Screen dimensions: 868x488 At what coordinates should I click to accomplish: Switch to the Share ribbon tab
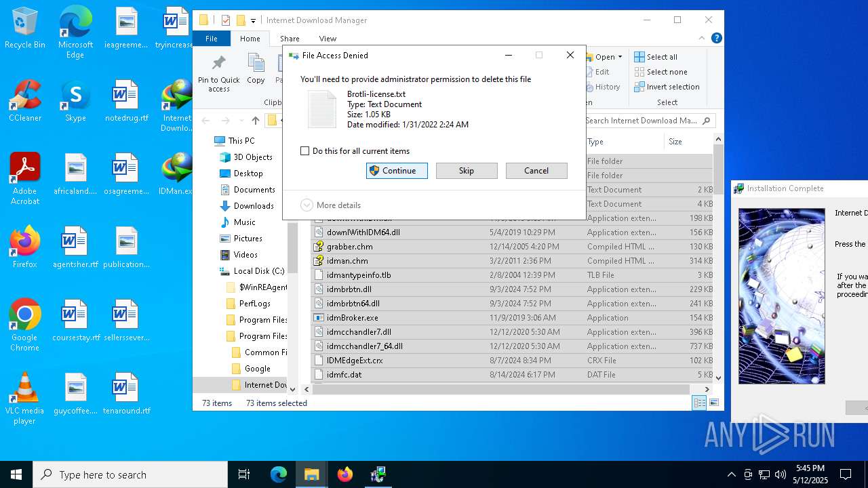[x=290, y=39]
